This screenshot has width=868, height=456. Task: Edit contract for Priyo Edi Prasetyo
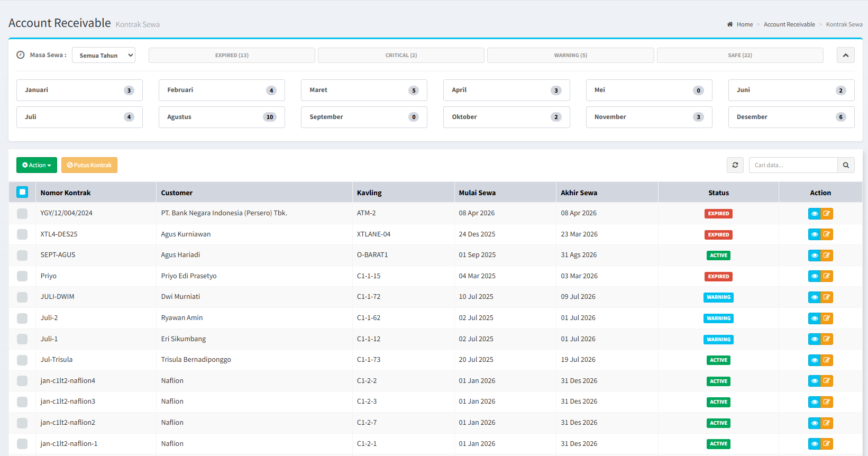click(827, 276)
